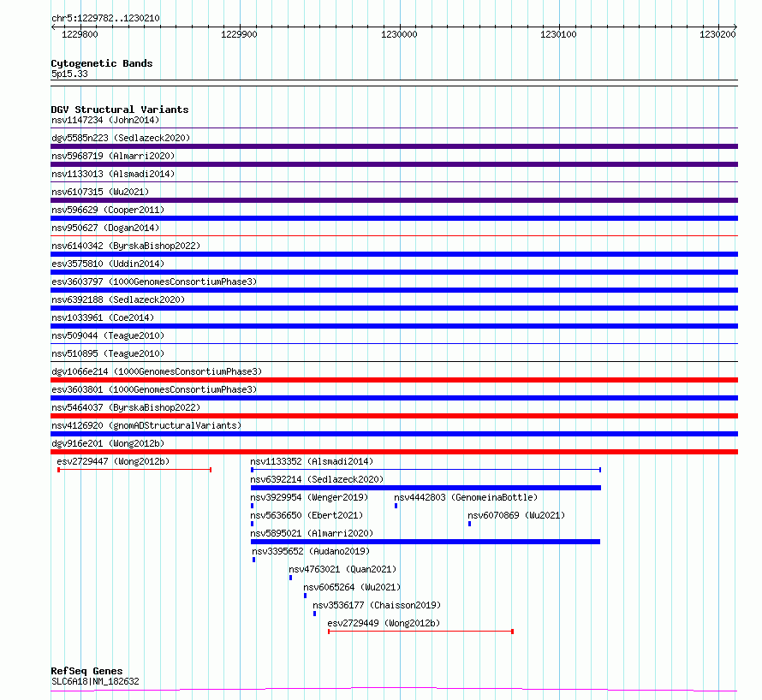Click the 1230000 ruler position mark
The image size is (762, 700).
coord(399,34)
